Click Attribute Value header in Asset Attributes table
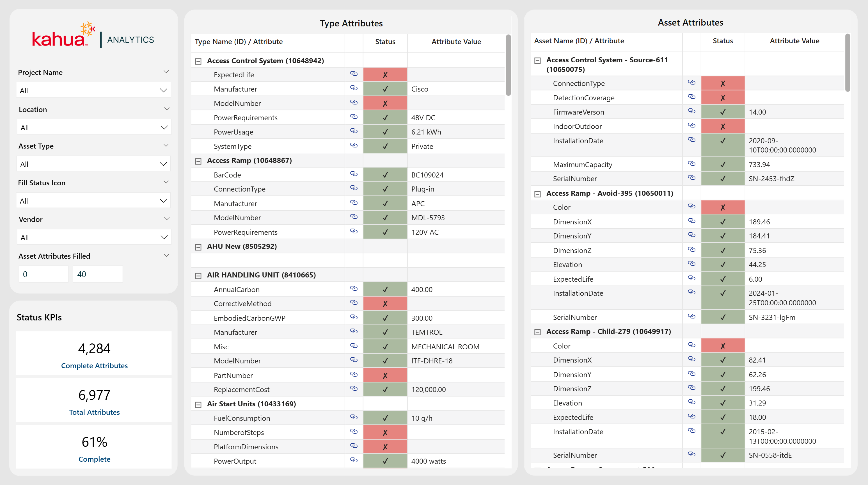Image resolution: width=868 pixels, height=485 pixels. 794,41
